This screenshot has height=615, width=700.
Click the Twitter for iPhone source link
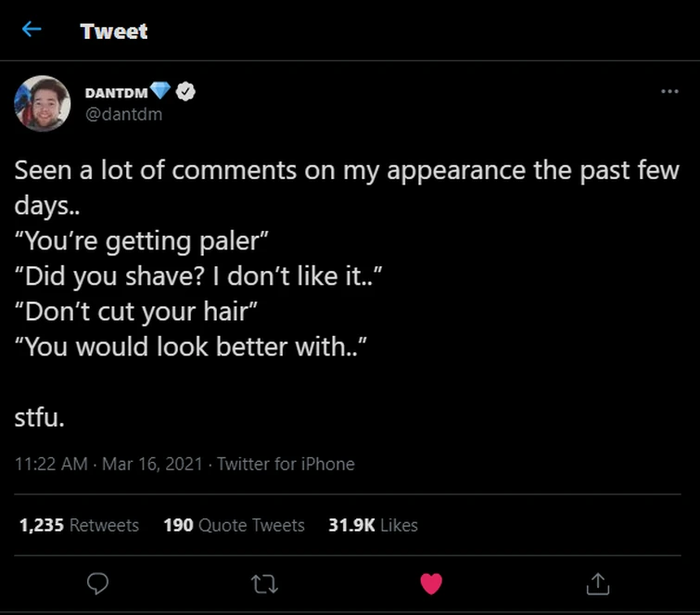click(x=286, y=464)
